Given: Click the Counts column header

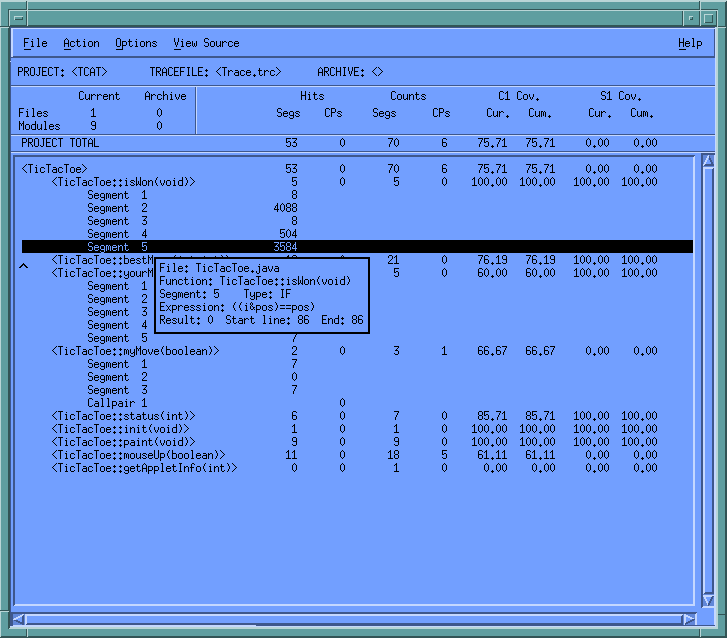Looking at the screenshot, I should (x=408, y=96).
